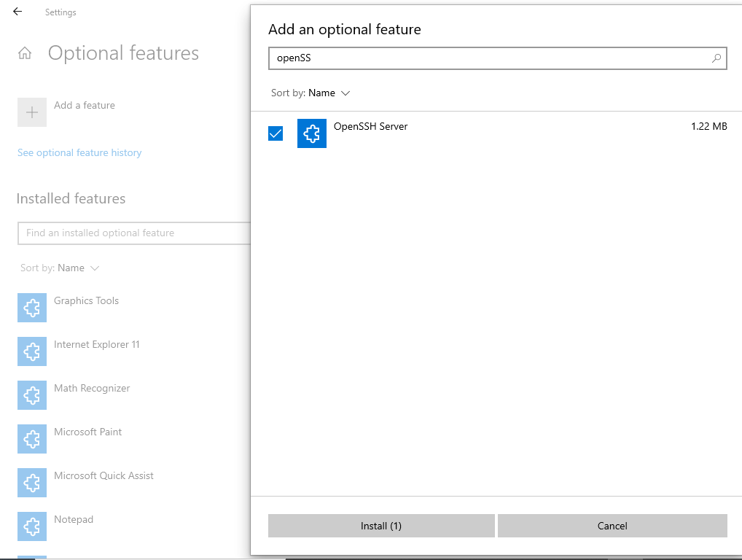Select the Math Recognizer icon
742x560 pixels.
point(32,395)
